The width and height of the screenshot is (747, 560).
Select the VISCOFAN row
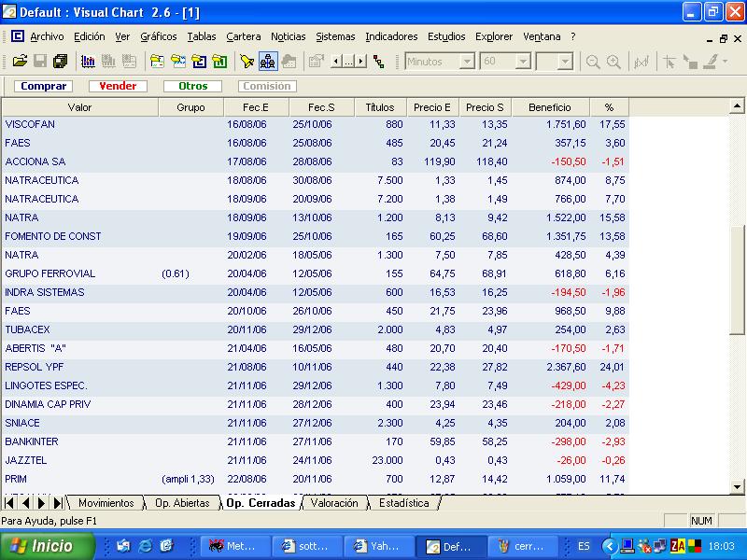click(315, 124)
